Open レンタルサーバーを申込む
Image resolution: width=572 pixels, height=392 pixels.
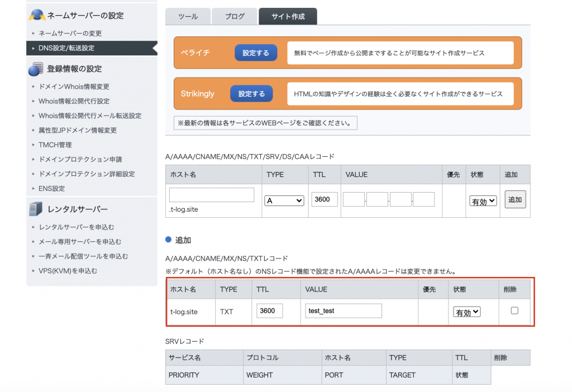tap(76, 227)
